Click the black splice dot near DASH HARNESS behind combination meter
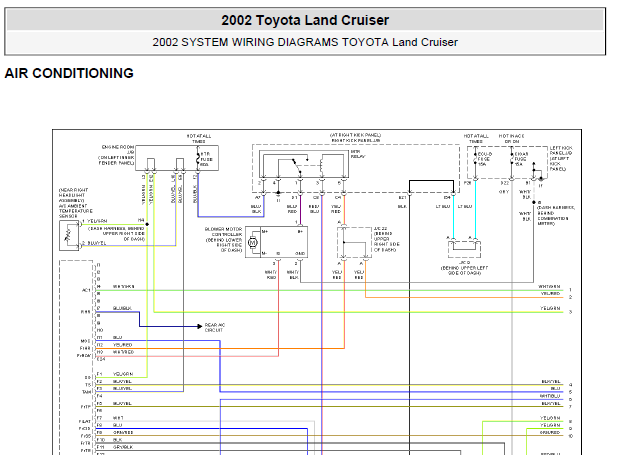617x455 pixels. pos(534,202)
